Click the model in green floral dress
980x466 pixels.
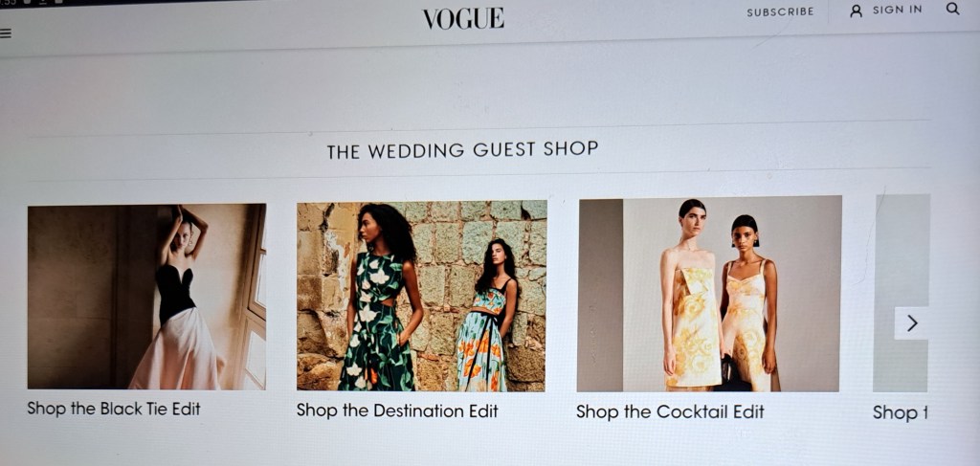(383, 298)
